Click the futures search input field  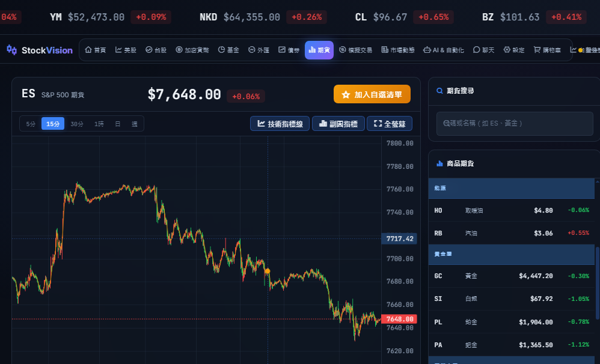tap(515, 124)
